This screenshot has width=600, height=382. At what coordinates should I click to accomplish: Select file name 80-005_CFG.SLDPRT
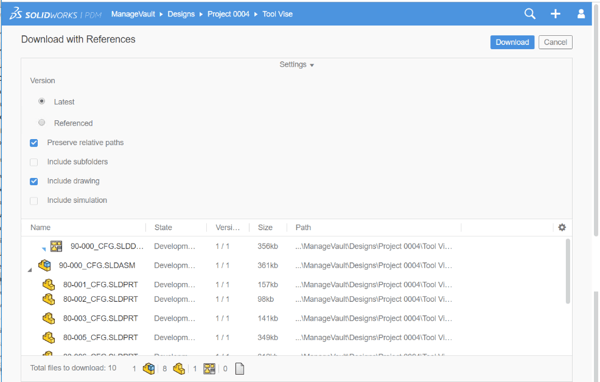[100, 337]
